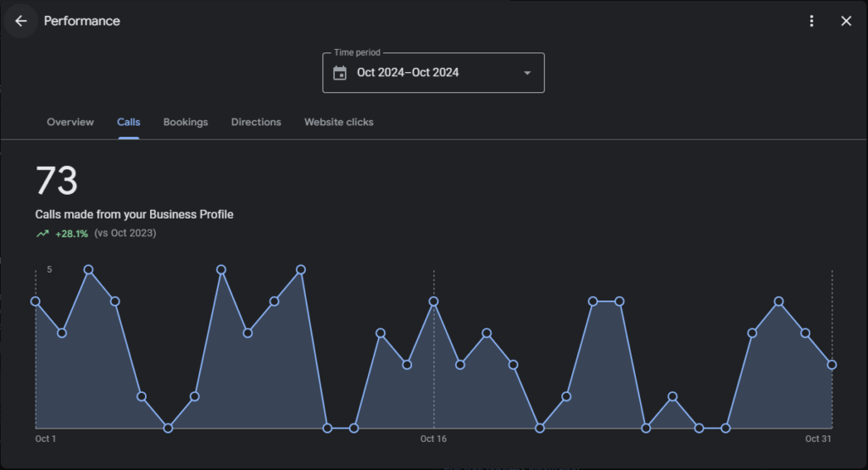
Task: Expand the Time period dropdown arrow
Action: tap(527, 73)
